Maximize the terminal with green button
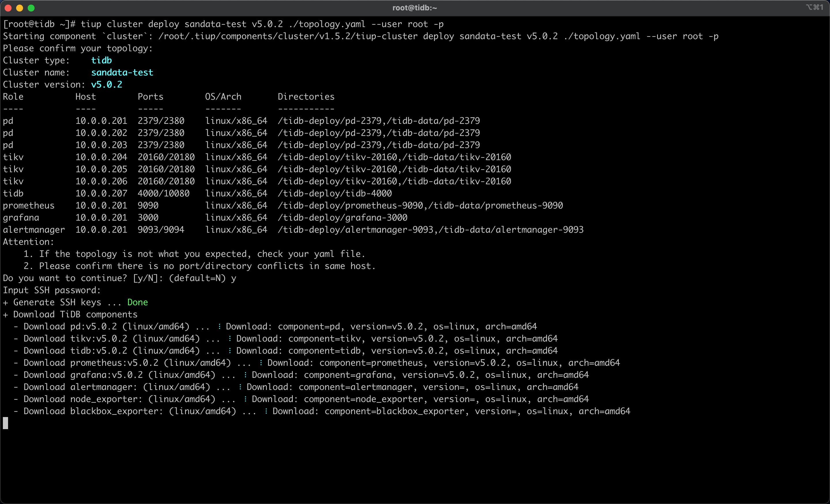 click(31, 8)
